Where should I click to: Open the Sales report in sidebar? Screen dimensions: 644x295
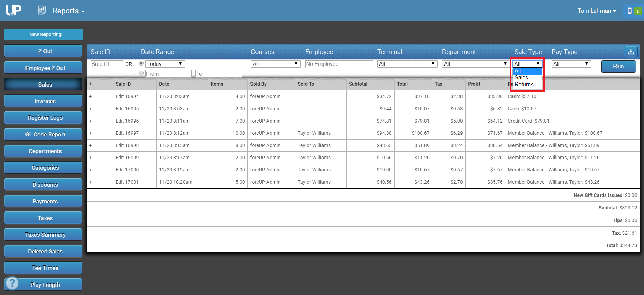(x=43, y=85)
